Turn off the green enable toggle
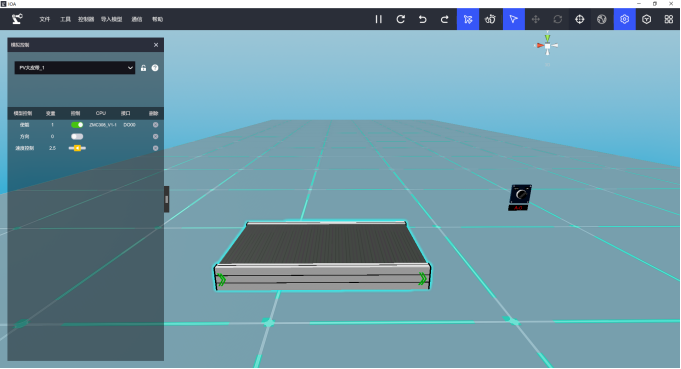681x369 pixels. [x=77, y=125]
